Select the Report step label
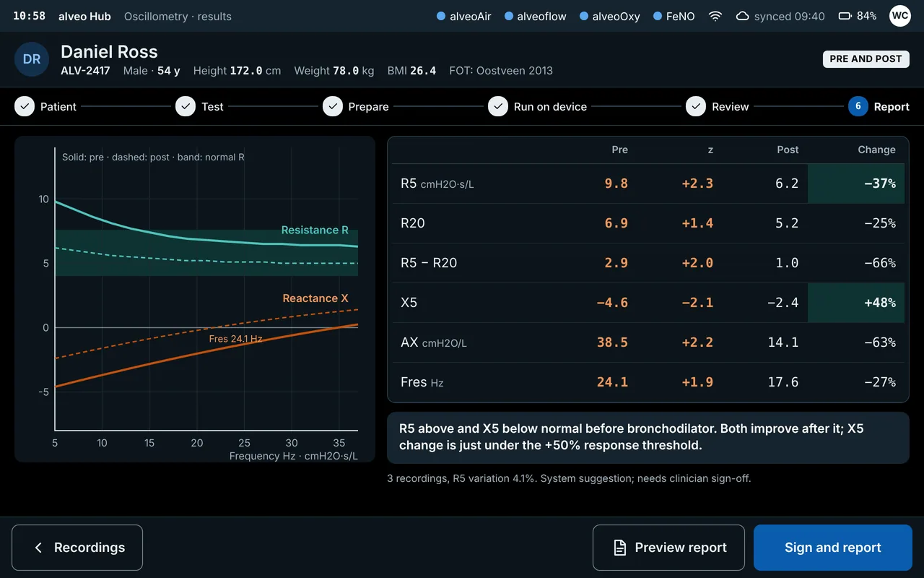The width and height of the screenshot is (924, 578). point(892,106)
